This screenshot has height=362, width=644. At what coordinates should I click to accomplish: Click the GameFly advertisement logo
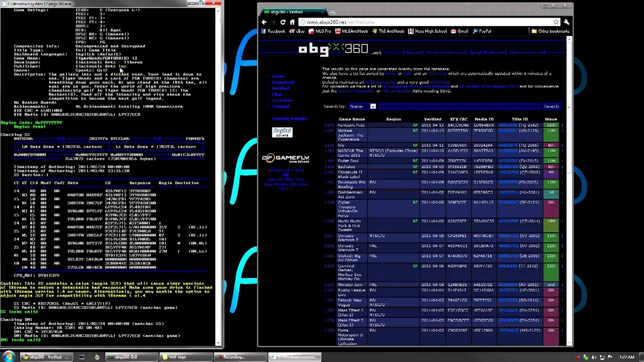(x=285, y=158)
